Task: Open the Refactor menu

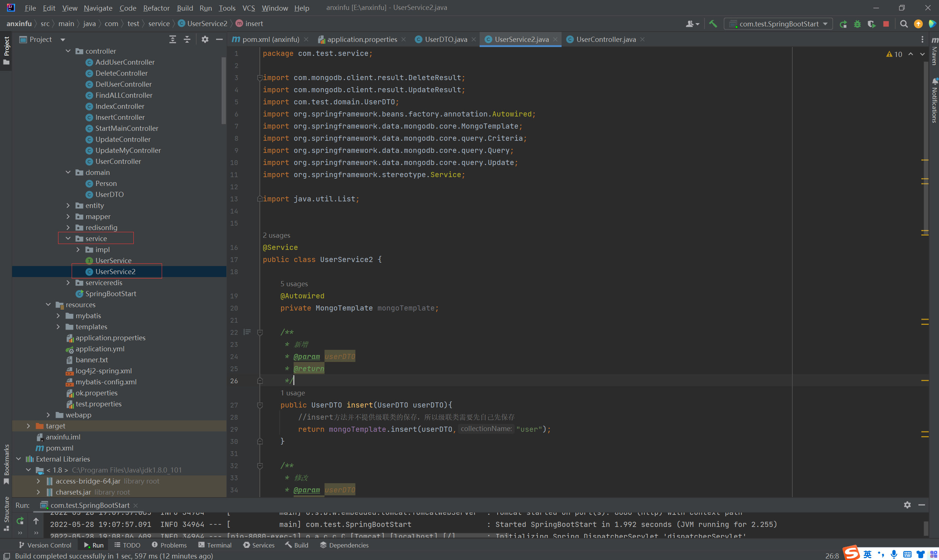Action: [156, 8]
